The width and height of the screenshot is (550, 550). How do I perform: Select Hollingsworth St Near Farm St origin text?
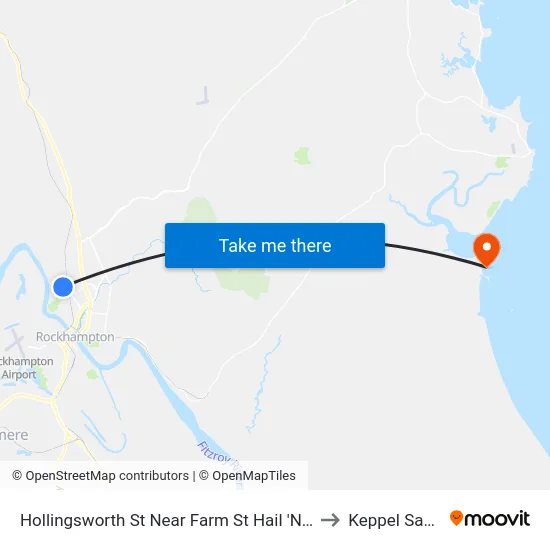click(x=166, y=520)
